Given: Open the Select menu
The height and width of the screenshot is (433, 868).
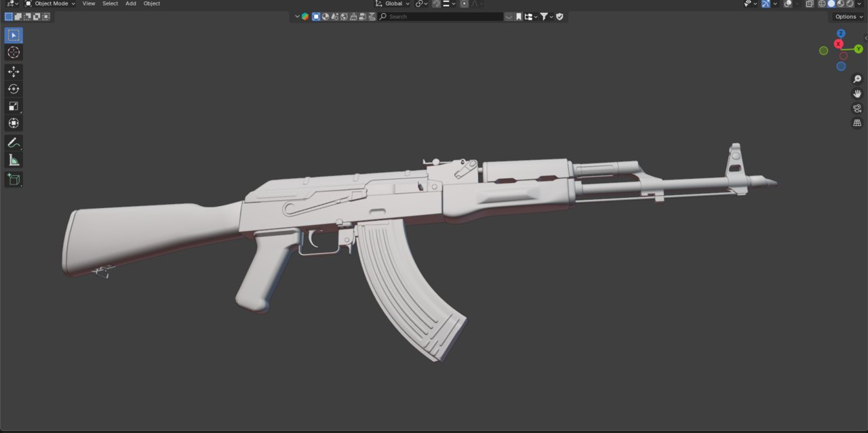Looking at the screenshot, I should point(110,3).
